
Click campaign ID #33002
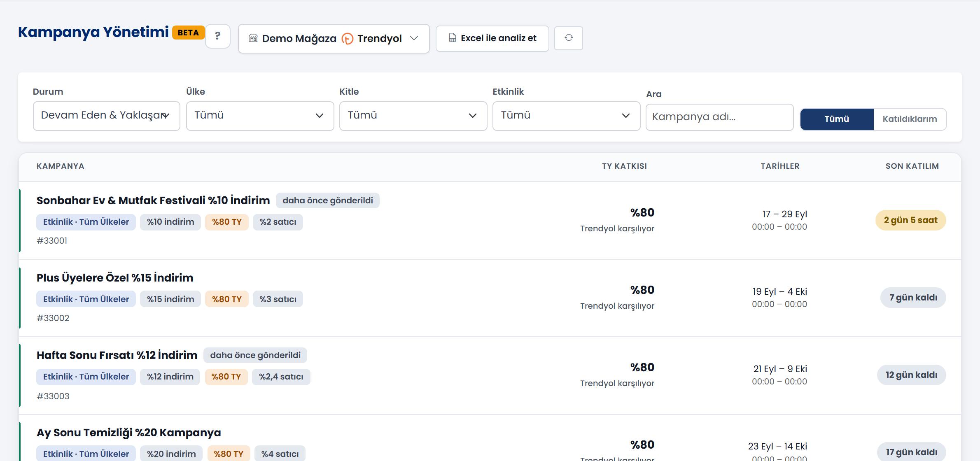click(x=53, y=318)
